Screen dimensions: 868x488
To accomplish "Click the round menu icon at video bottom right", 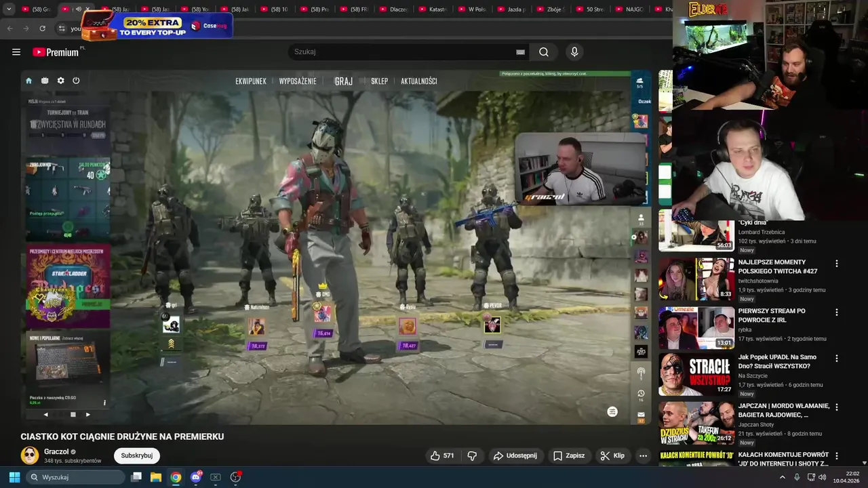I will 612,411.
